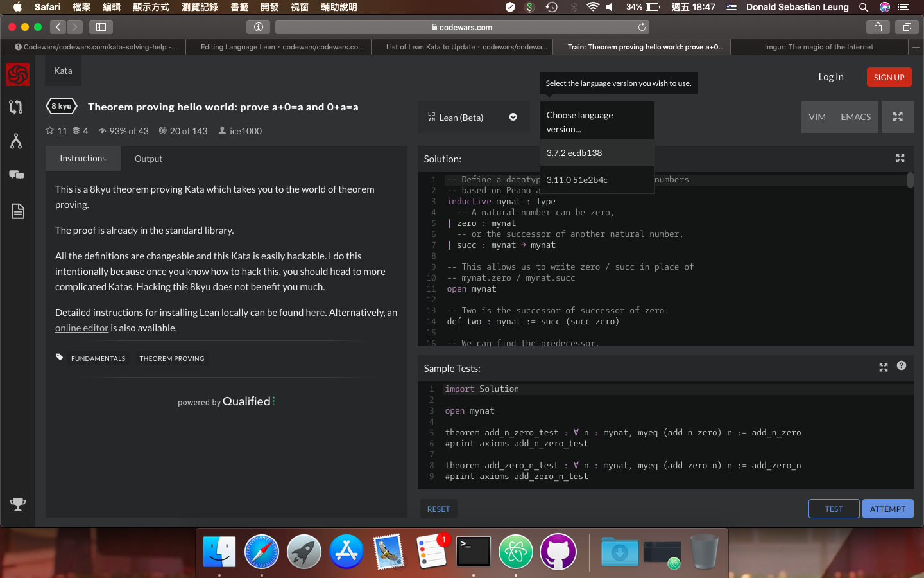Click Safari back button
This screenshot has height=578, width=924.
pos(58,27)
